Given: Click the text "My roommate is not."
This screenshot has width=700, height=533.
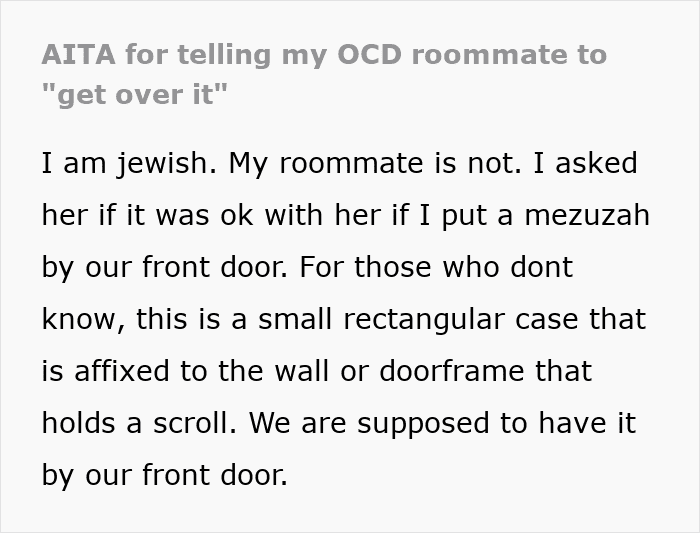Looking at the screenshot, I should [x=375, y=163].
